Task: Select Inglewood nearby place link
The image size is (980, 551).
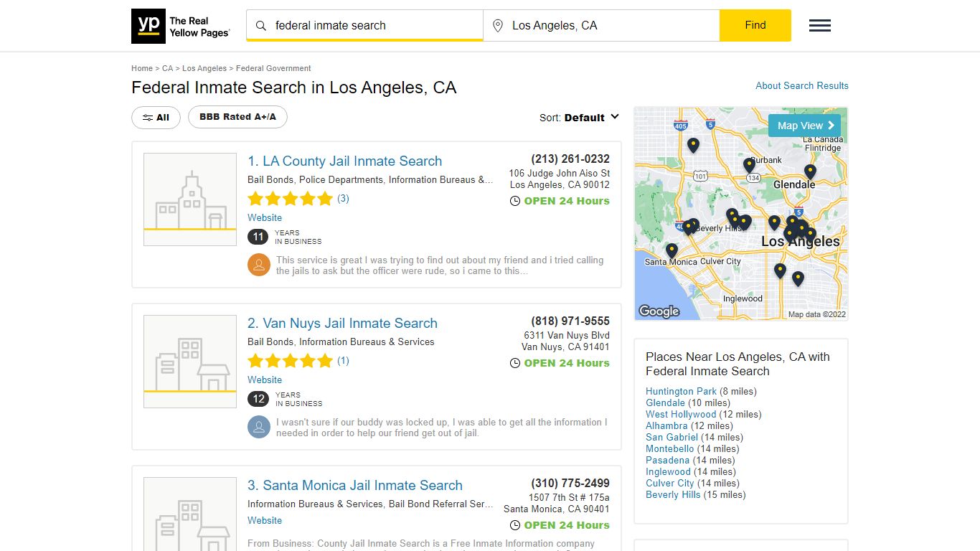Action: [x=668, y=471]
